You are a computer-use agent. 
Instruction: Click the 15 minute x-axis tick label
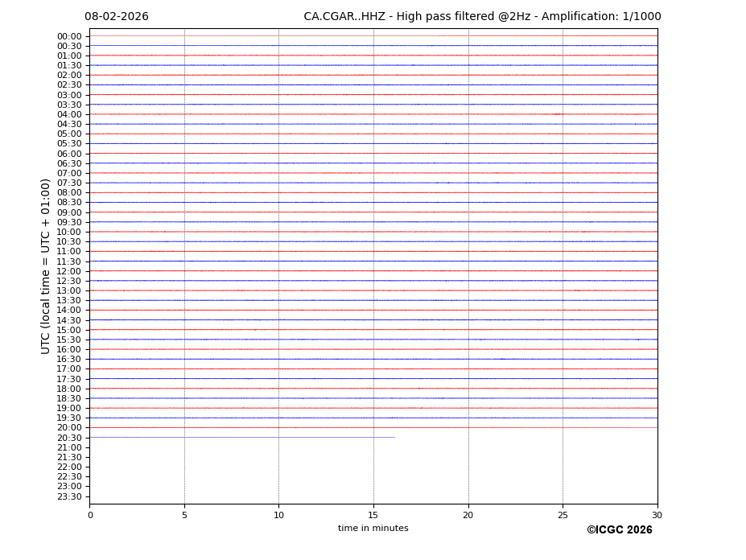point(373,515)
